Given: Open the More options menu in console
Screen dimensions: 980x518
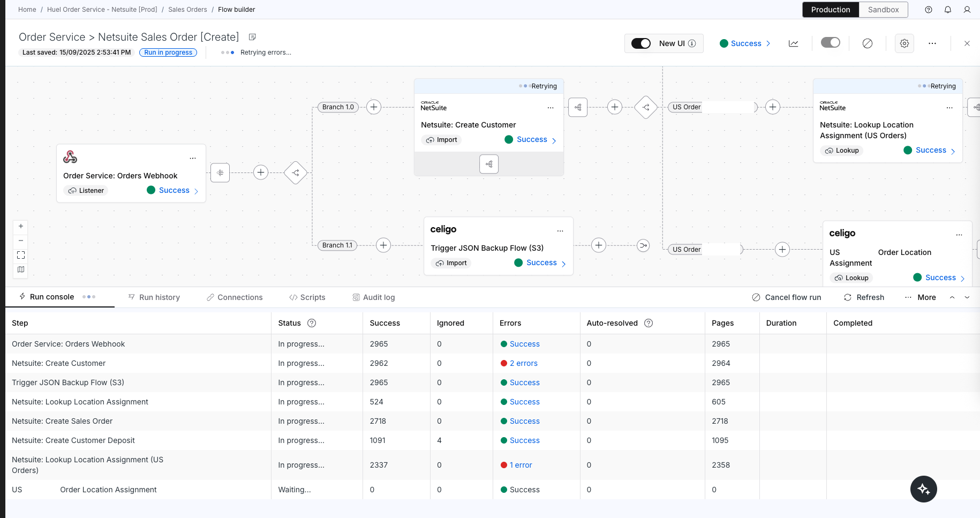Looking at the screenshot, I should coord(921,297).
